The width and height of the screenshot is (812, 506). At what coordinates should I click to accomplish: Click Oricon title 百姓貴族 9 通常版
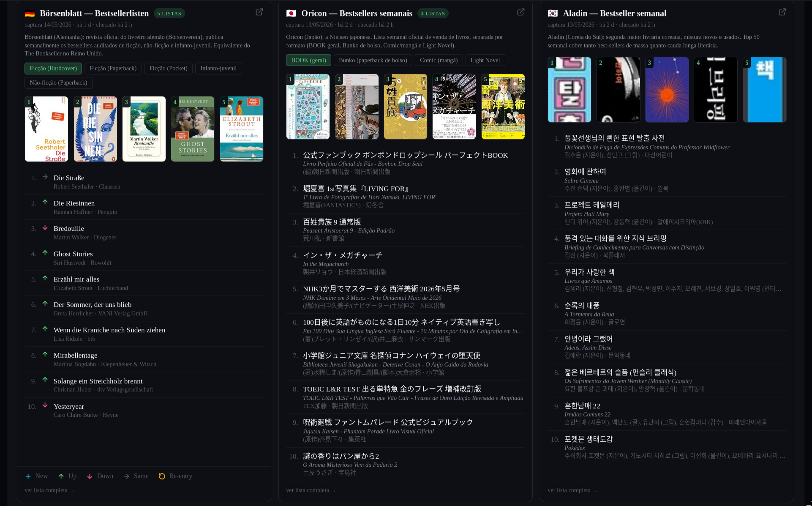[332, 222]
